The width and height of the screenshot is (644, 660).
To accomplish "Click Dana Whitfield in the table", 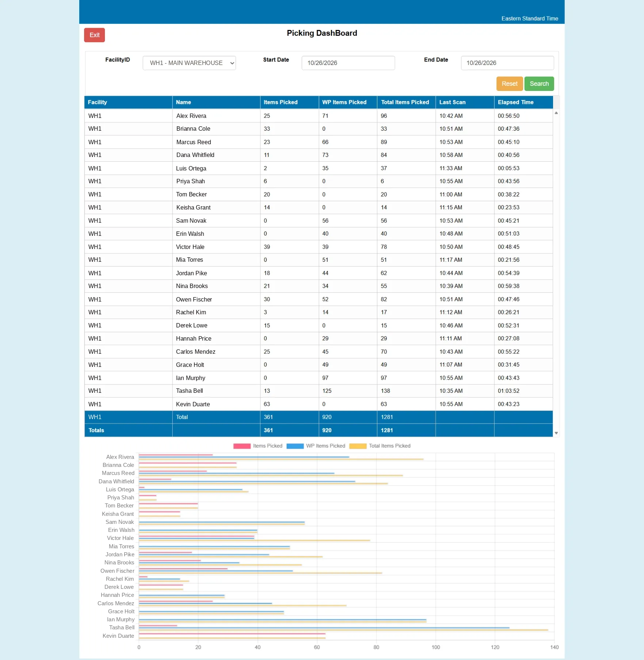I will 195,155.
